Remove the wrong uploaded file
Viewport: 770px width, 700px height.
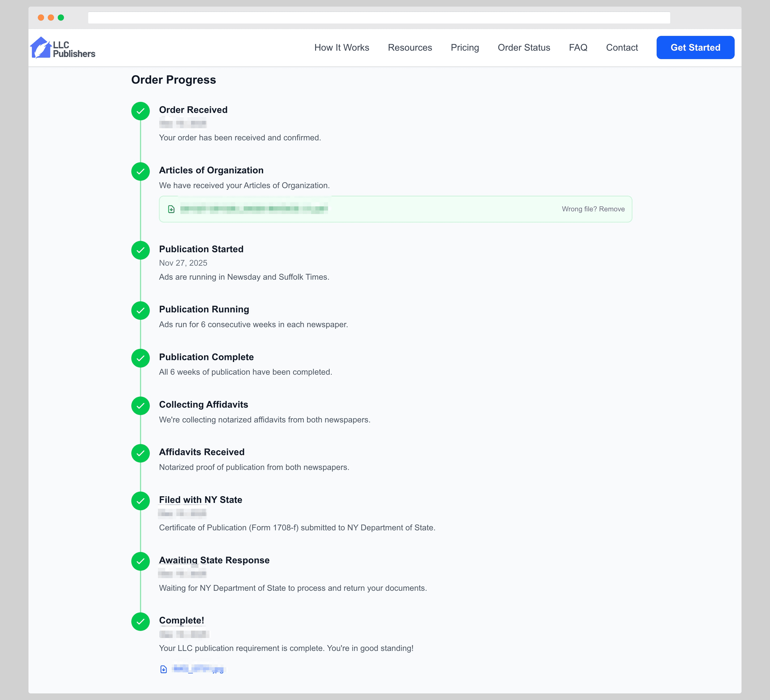[594, 209]
